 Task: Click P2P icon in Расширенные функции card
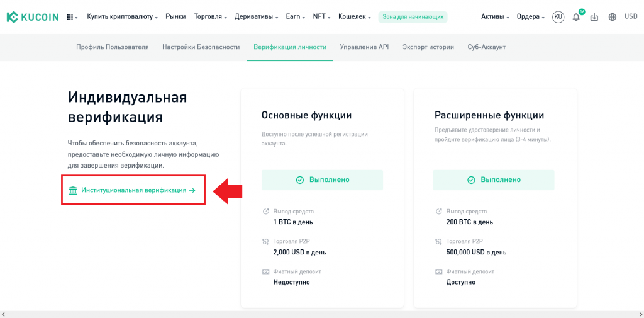point(438,241)
